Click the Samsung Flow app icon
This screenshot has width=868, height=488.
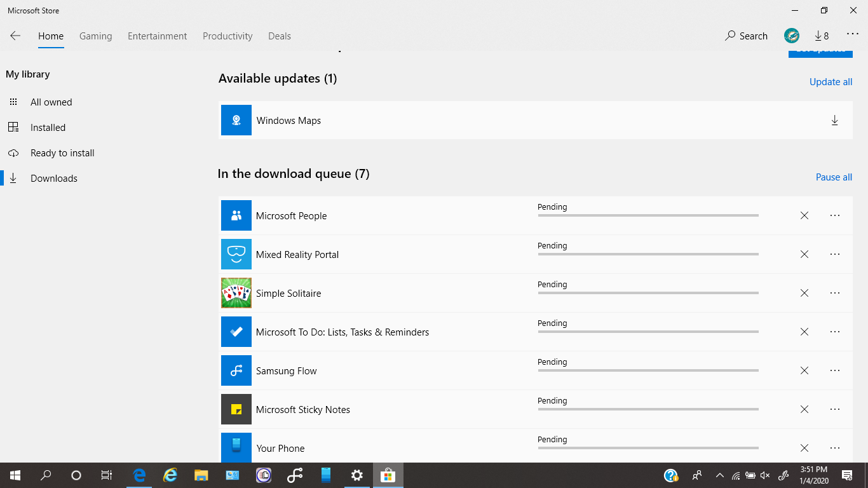click(236, 370)
